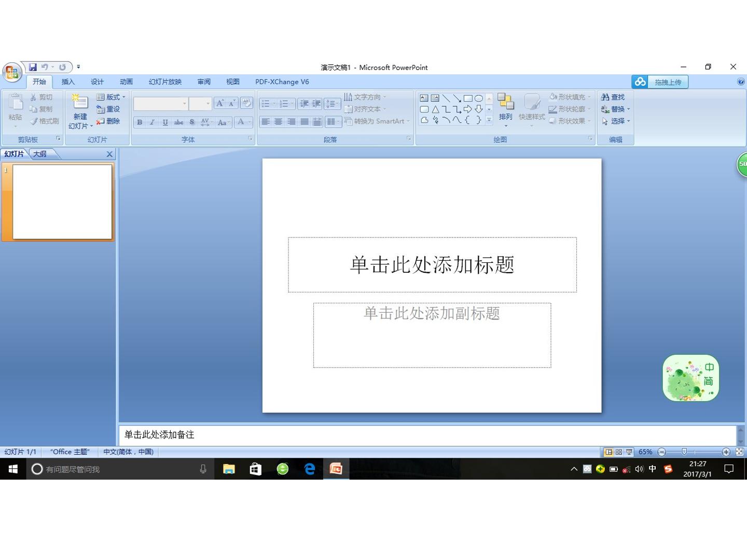Viewport: 747px width, 560px height.
Task: Align text left
Action: pyautogui.click(x=266, y=122)
